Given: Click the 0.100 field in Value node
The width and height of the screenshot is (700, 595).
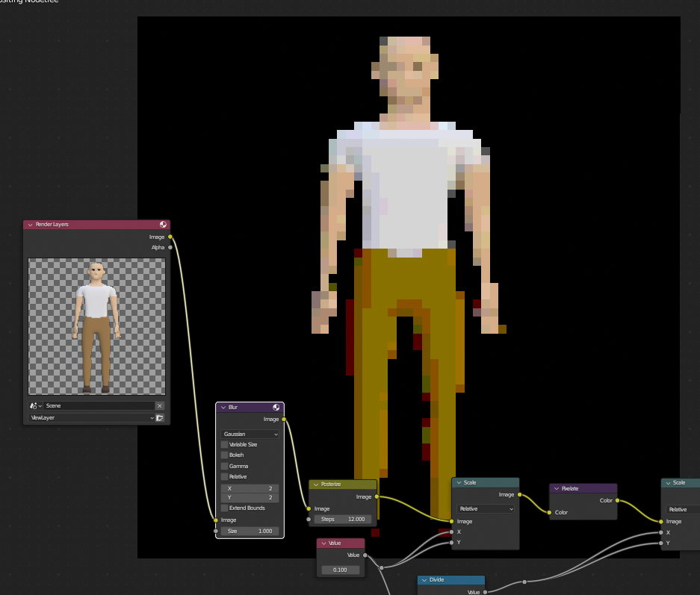Looking at the screenshot, I should (340, 570).
